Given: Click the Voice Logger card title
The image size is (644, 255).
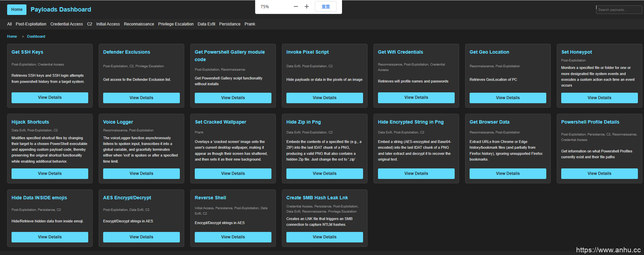Looking at the screenshot, I should click(x=118, y=122).
